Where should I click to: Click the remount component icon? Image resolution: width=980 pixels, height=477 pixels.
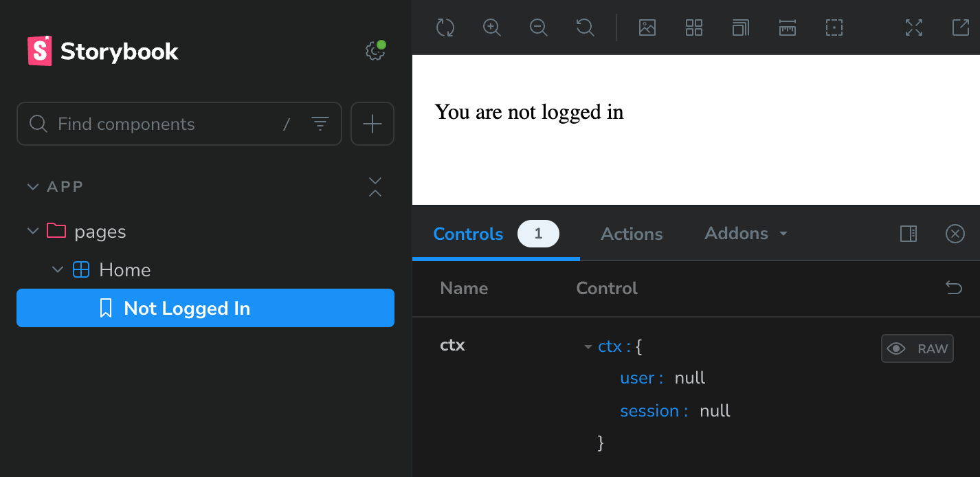tap(445, 27)
